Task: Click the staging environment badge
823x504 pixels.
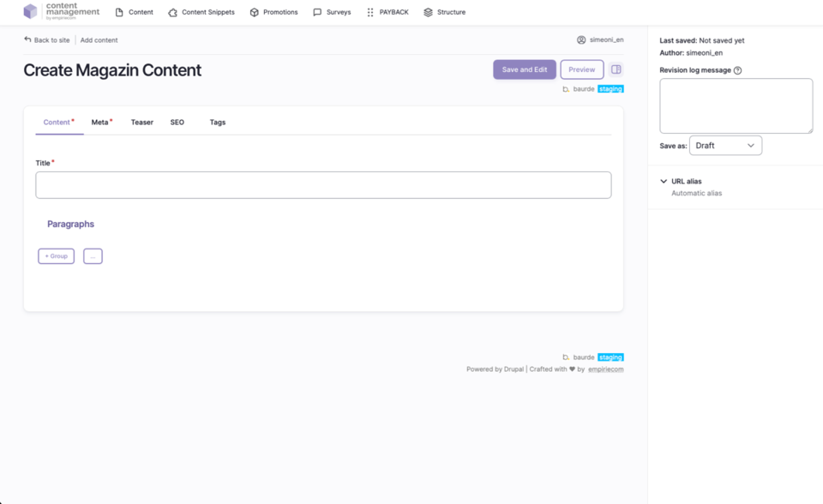Action: click(x=610, y=88)
